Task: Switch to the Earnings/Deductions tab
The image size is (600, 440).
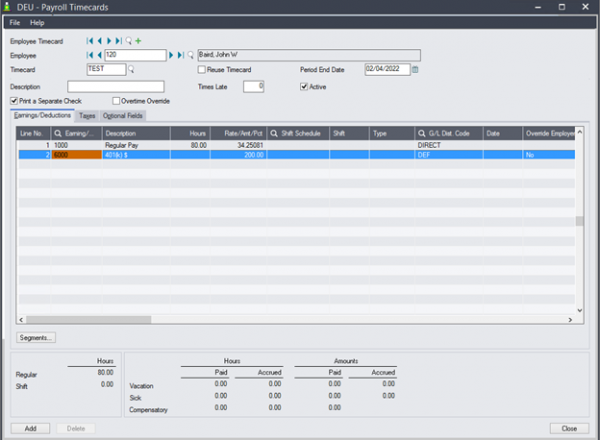Action: coord(42,115)
